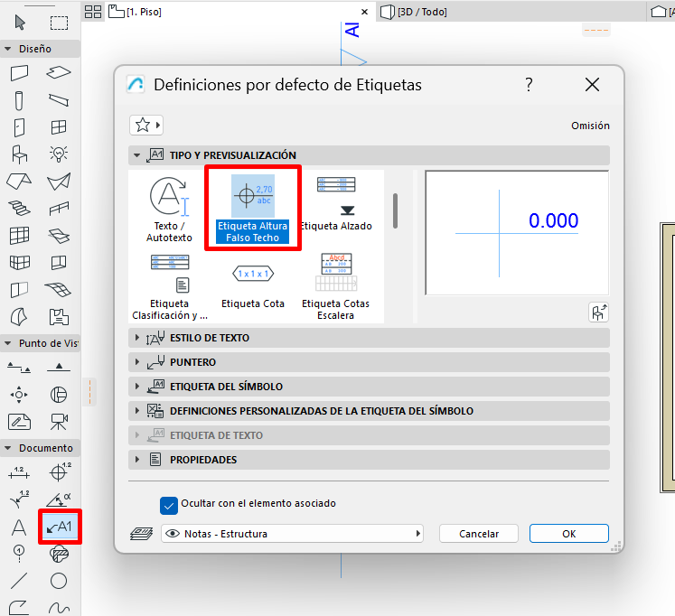Screen dimensions: 675x616
Task: Switch to the [1. Piso] tab
Action: [145, 12]
